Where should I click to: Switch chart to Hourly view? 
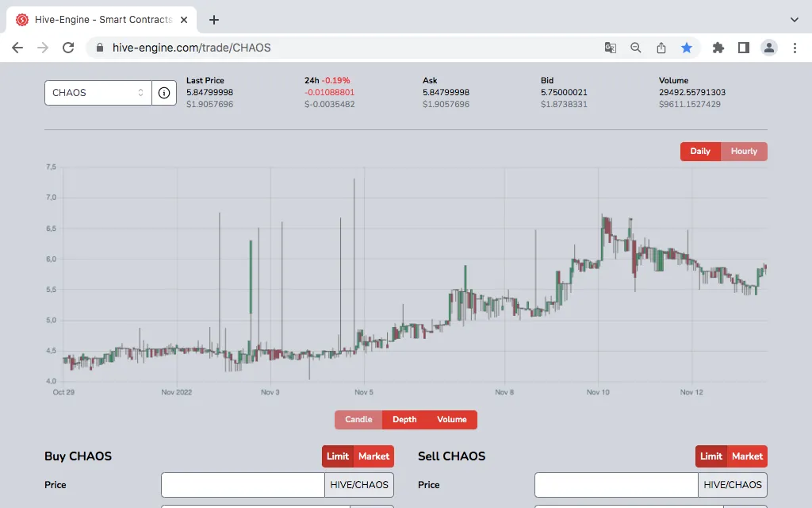click(x=744, y=152)
